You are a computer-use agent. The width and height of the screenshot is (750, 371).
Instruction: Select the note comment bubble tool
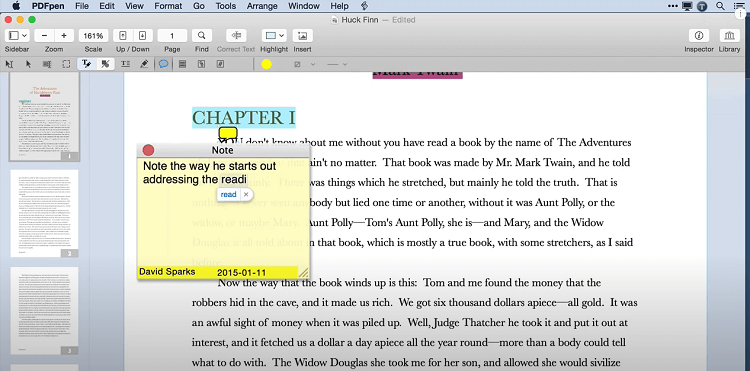(x=164, y=64)
